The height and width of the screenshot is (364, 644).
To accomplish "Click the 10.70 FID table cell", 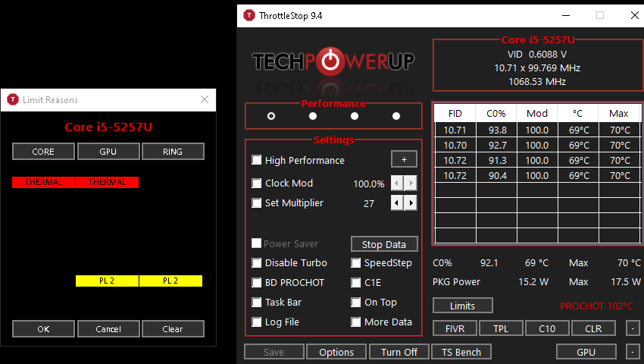I will pyautogui.click(x=455, y=145).
